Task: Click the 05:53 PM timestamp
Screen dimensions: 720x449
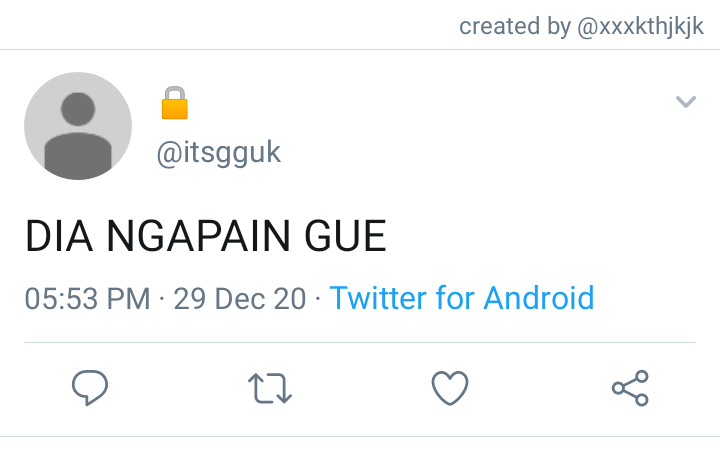Action: 87,299
